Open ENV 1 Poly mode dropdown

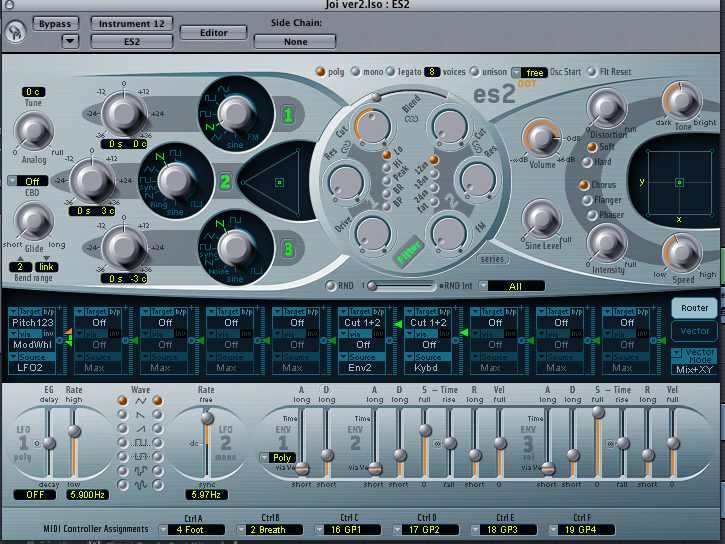[277, 458]
